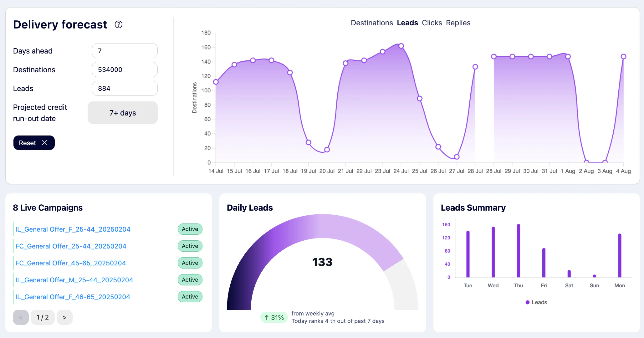This screenshot has height=338, width=644.
Task: Click the 1/2 page indicator
Action: tap(43, 317)
